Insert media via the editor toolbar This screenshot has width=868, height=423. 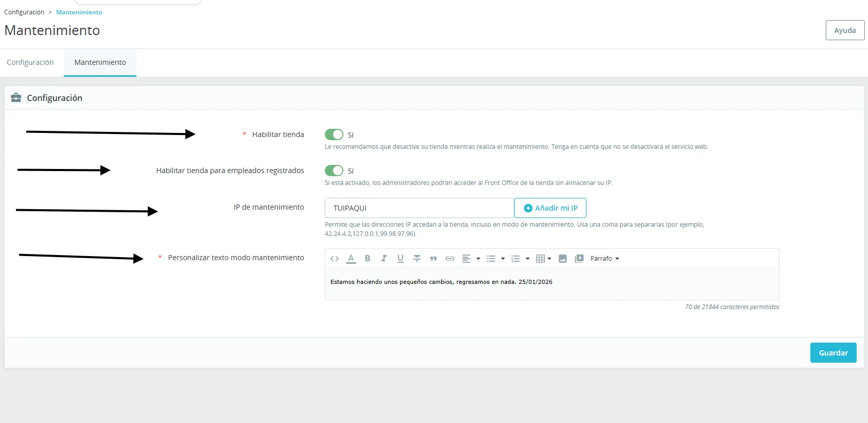tap(579, 259)
